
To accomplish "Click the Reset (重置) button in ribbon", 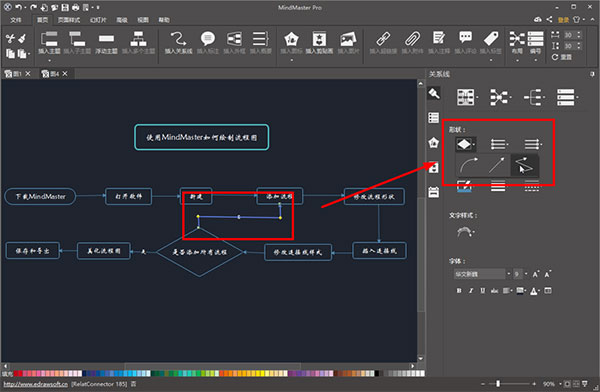I will (x=562, y=57).
